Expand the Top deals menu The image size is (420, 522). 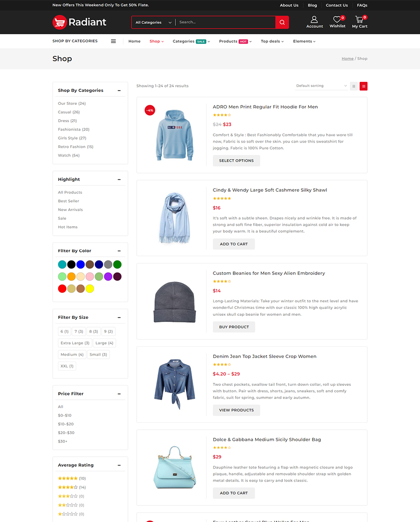(x=272, y=41)
